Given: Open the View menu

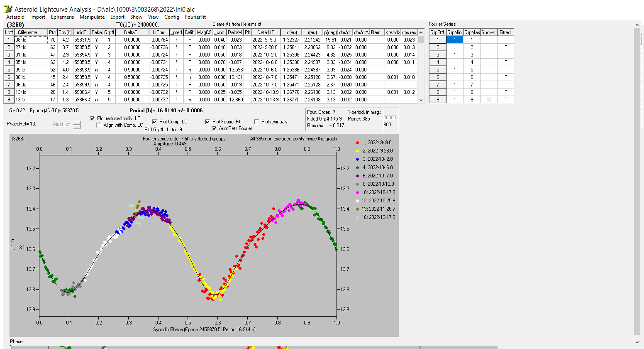Looking at the screenshot, I should click(x=153, y=17).
